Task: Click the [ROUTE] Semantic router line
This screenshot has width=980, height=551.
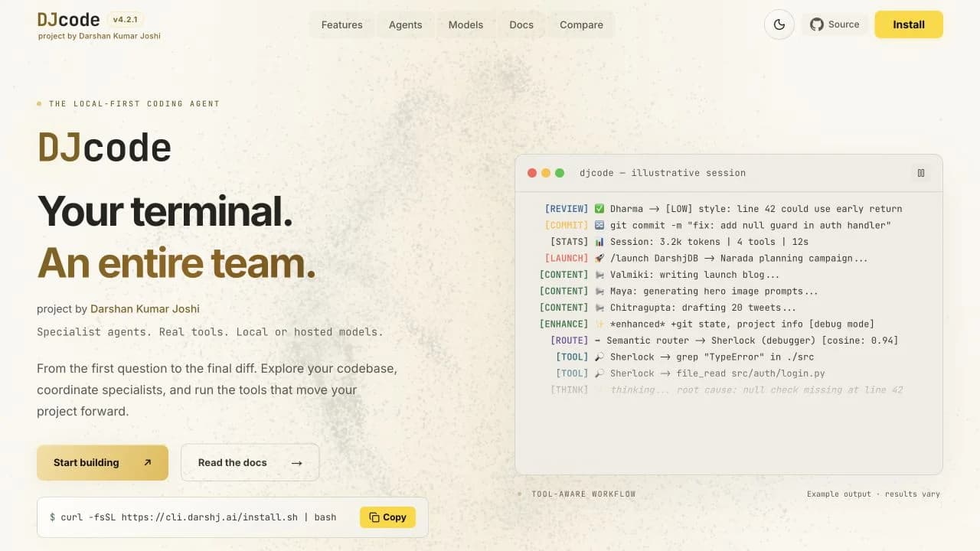Action: (724, 341)
